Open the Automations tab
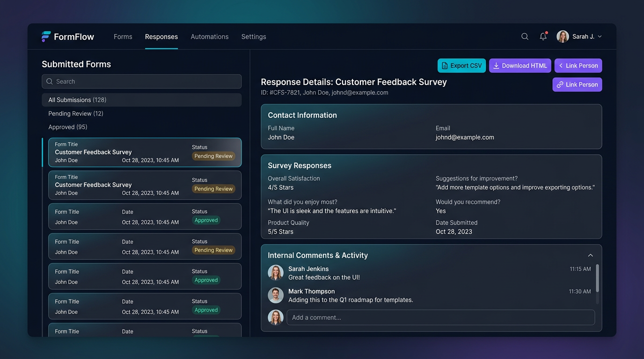644x359 pixels. [210, 36]
